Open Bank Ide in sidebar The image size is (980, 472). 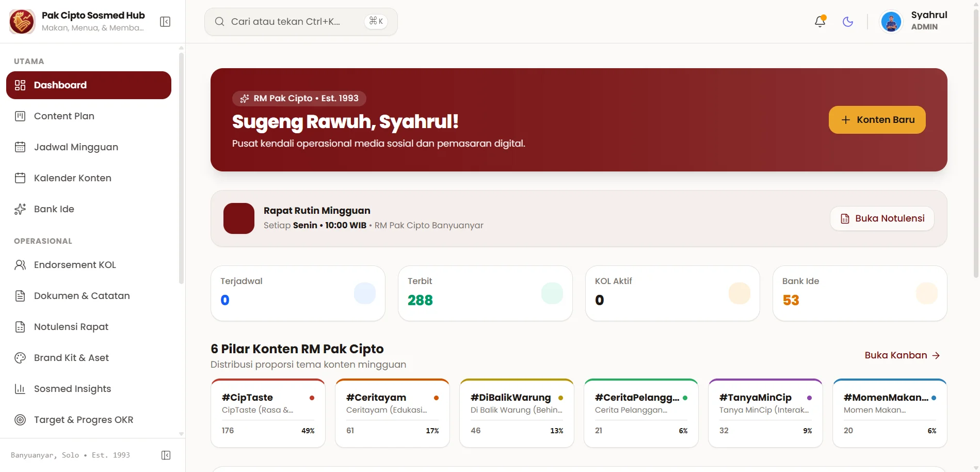point(89,209)
